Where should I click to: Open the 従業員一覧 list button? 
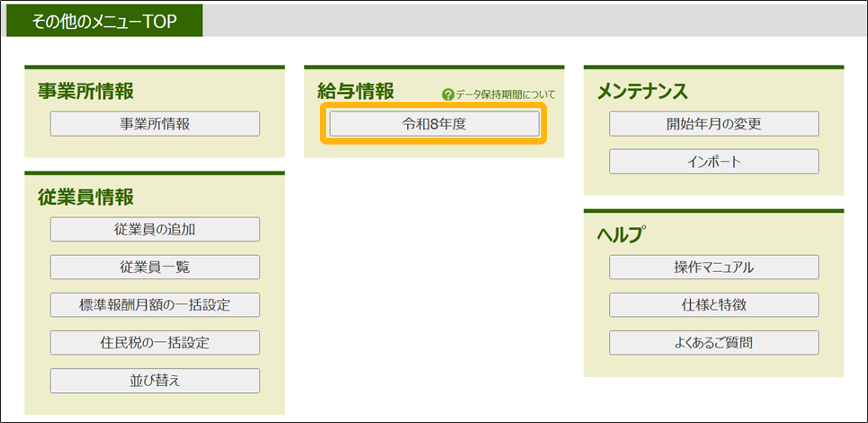[x=154, y=267]
